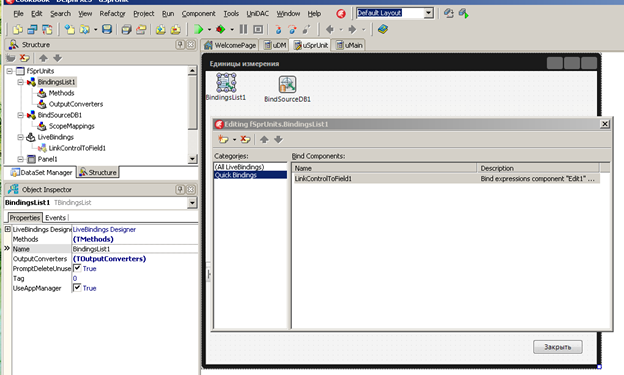This screenshot has width=624, height=375.
Task: Click the Help book icon in the toolbar
Action: point(383,29)
